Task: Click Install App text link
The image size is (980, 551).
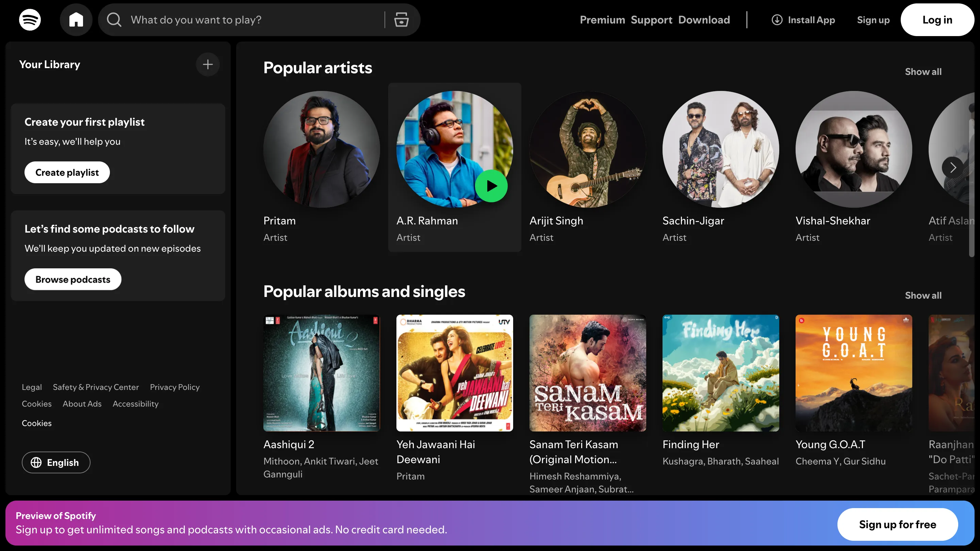Action: [811, 20]
